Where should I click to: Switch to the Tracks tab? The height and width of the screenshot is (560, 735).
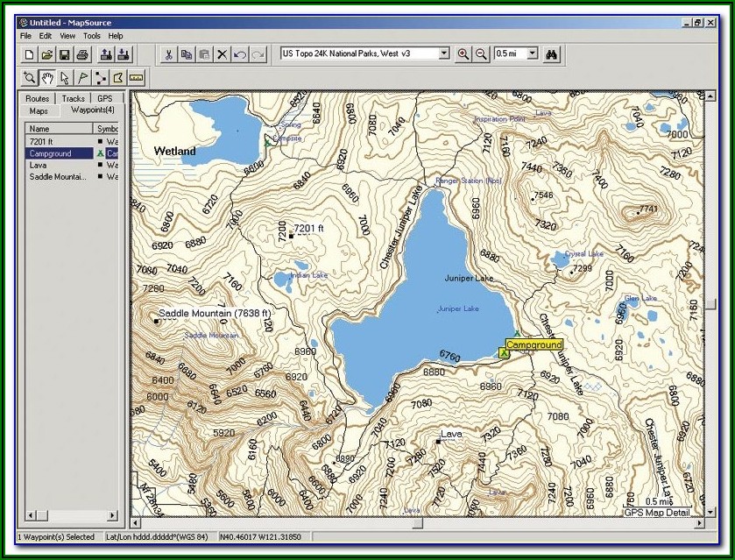pos(74,99)
